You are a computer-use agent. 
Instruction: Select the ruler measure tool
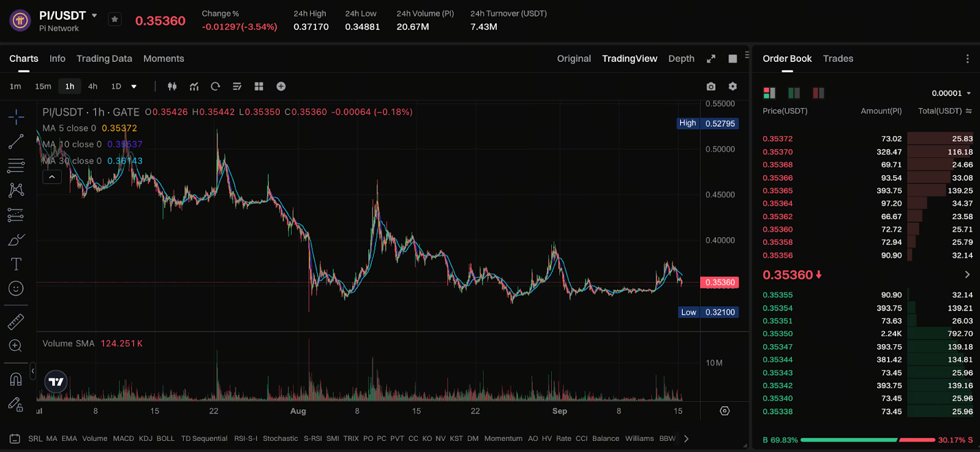click(x=16, y=321)
